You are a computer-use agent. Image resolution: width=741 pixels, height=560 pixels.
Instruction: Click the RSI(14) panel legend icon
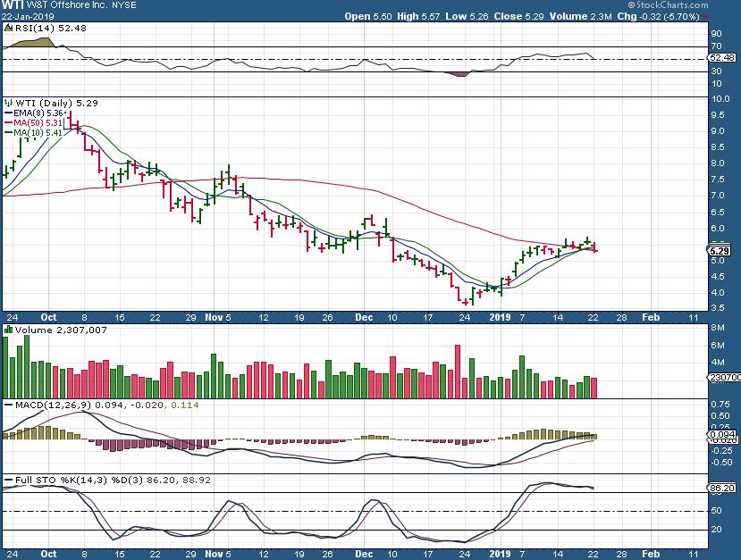coord(8,27)
